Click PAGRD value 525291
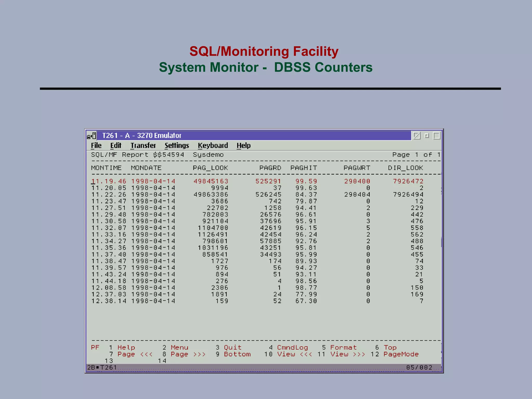532x399 pixels. pyautogui.click(x=268, y=181)
